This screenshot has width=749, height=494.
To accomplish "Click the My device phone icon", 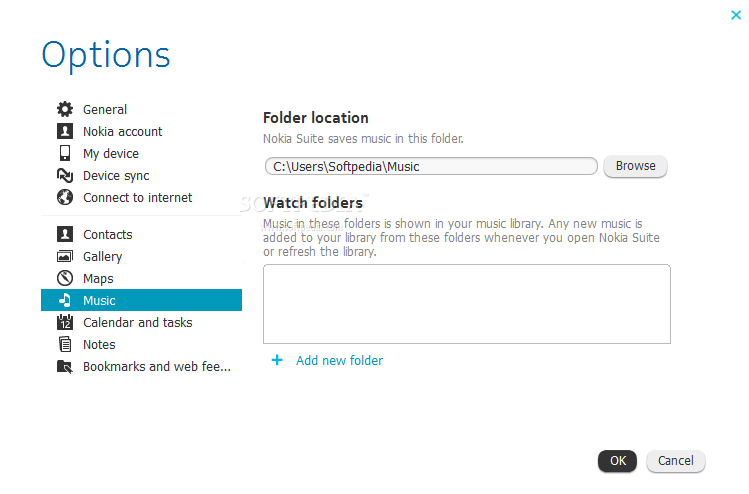I will (65, 153).
